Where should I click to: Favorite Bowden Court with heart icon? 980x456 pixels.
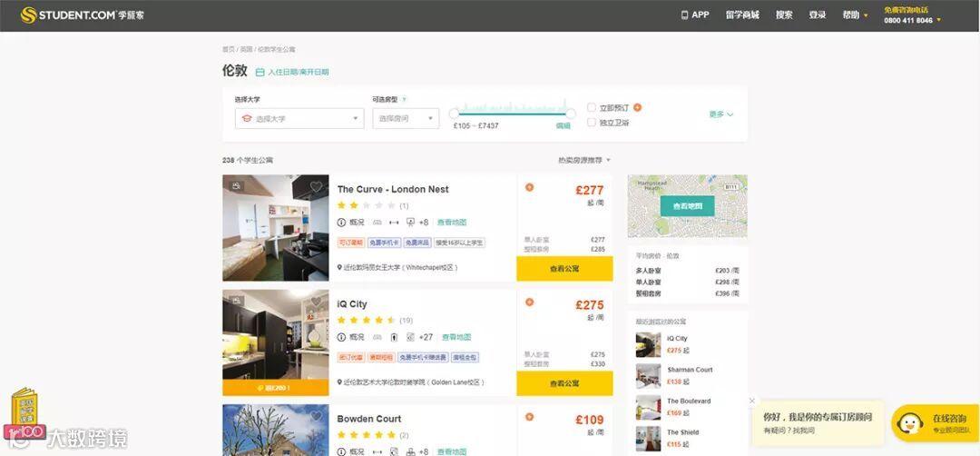coord(317,416)
